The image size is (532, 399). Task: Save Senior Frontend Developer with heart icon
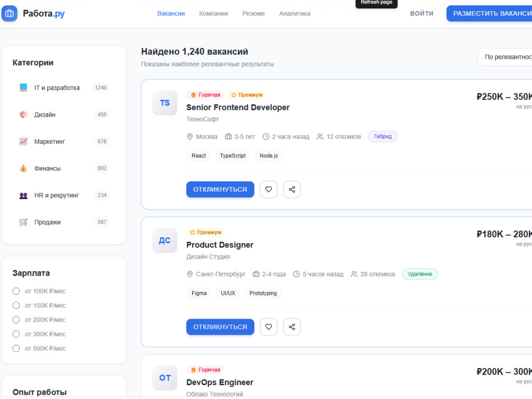tap(269, 189)
